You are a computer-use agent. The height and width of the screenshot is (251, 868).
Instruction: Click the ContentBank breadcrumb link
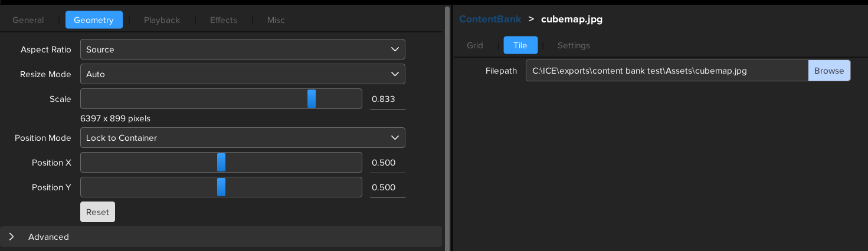(x=490, y=19)
